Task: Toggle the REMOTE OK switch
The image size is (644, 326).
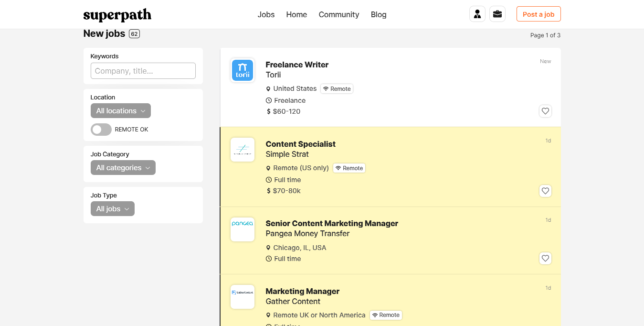Action: pos(101,130)
